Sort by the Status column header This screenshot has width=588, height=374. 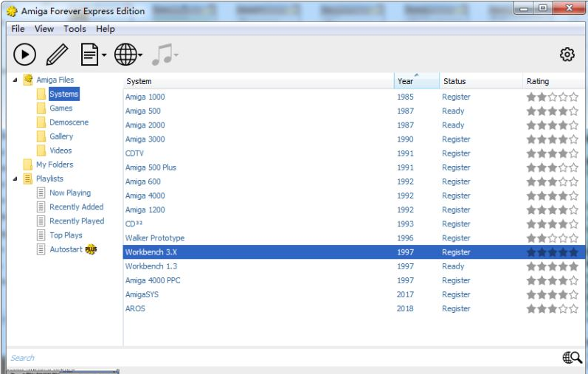pyautogui.click(x=480, y=81)
